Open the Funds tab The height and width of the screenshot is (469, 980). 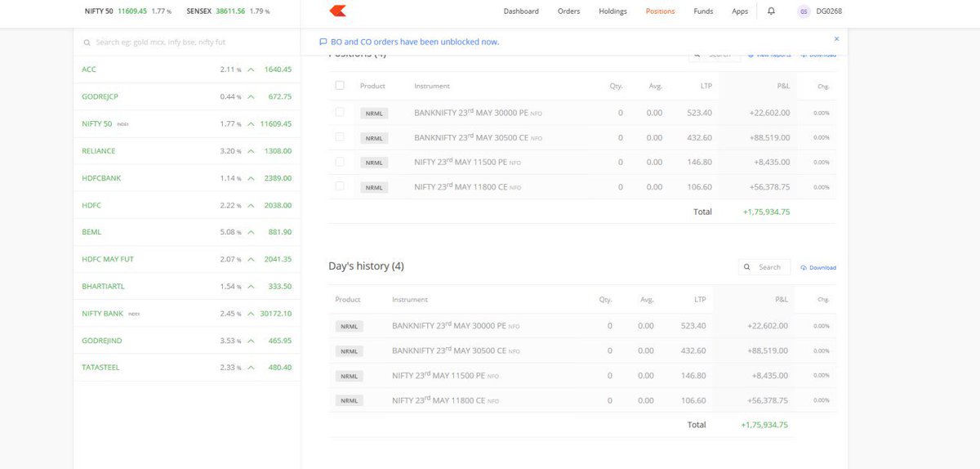tap(703, 11)
